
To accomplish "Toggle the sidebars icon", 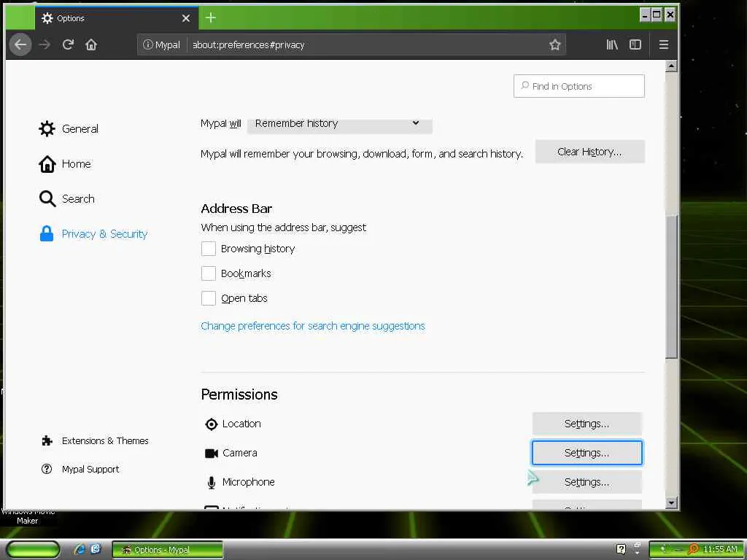I will [x=635, y=44].
